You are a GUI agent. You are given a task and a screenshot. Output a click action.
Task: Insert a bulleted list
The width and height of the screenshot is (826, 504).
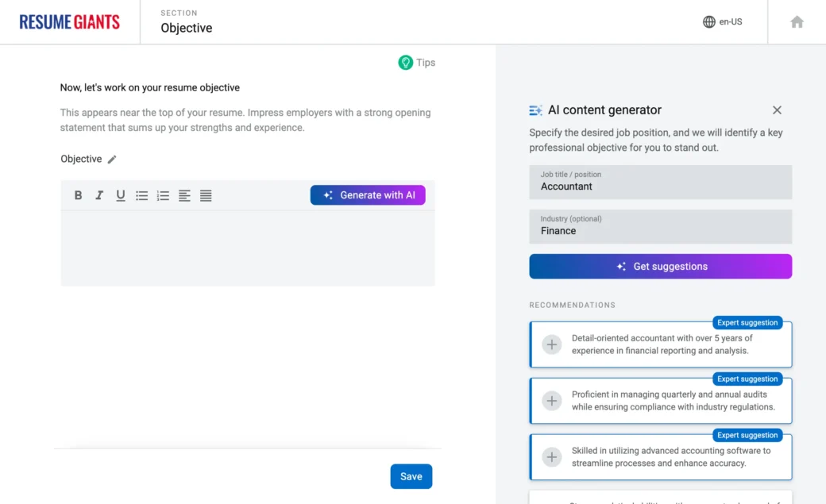click(141, 195)
